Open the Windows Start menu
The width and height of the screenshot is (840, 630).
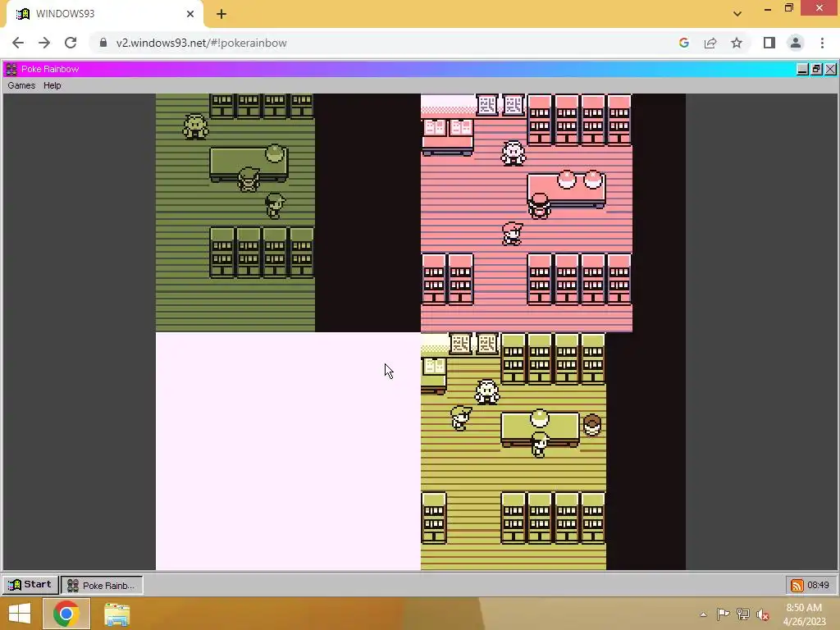click(x=20, y=614)
